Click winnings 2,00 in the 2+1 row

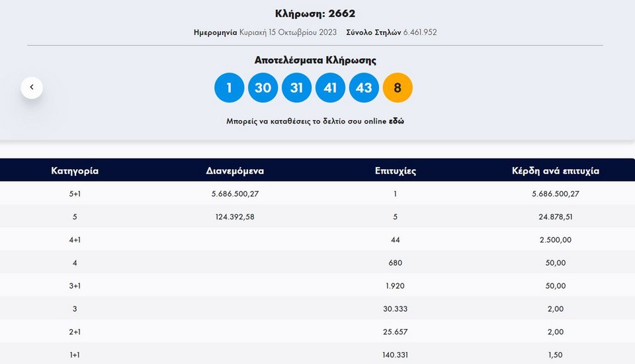pos(556,332)
